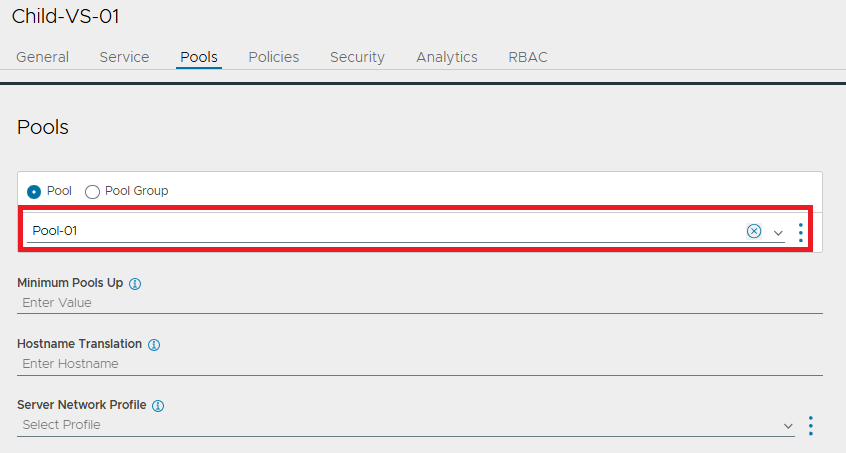Expand the Pool-01 dropdown chevron
Screen dimensions: 846x453
(x=778, y=233)
